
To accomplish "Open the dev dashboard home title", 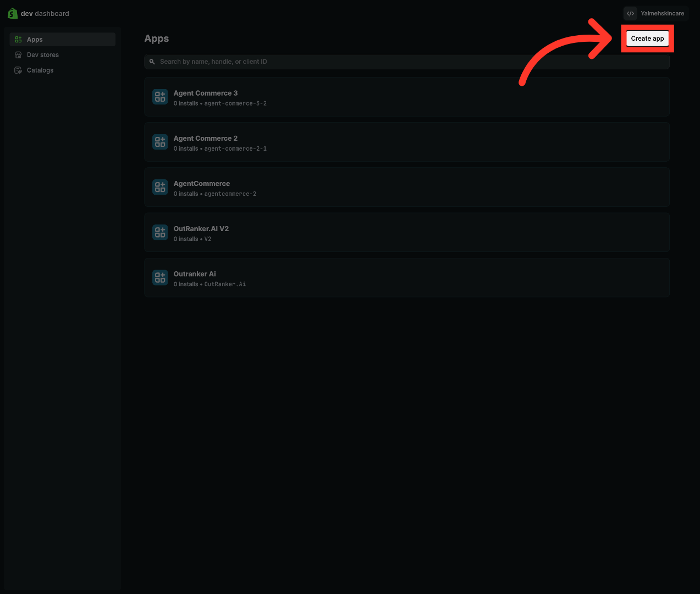I will click(x=45, y=14).
